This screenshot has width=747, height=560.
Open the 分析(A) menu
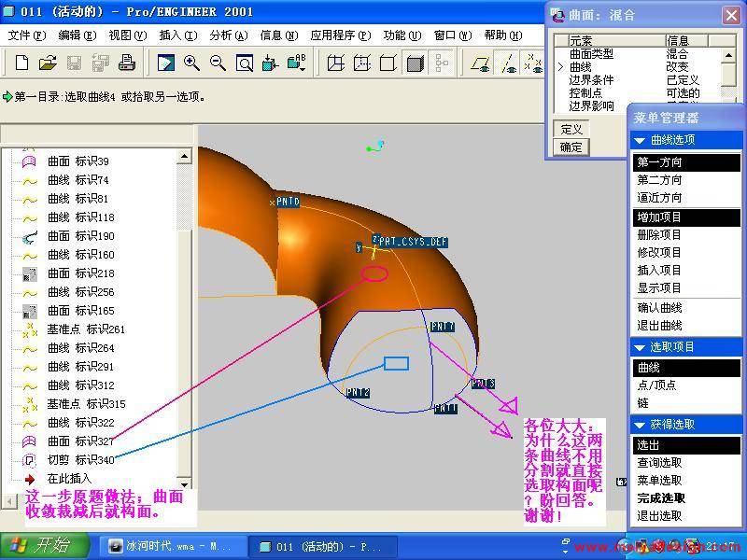pos(228,35)
